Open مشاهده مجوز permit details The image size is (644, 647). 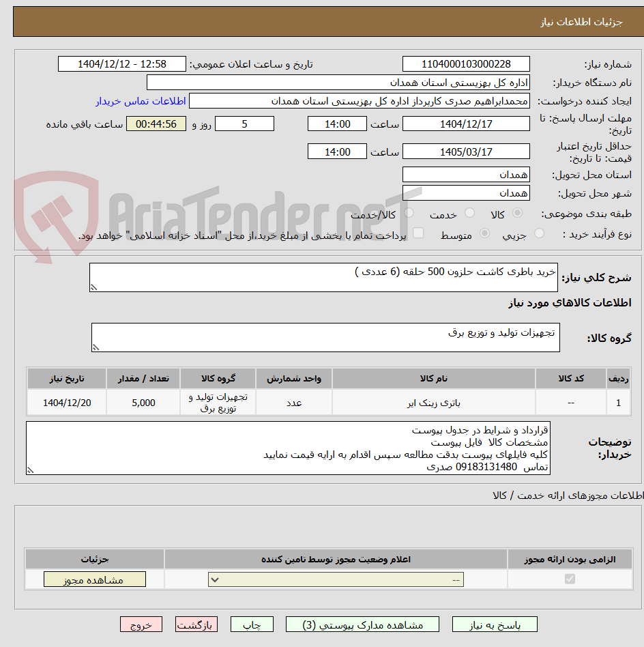tap(94, 579)
